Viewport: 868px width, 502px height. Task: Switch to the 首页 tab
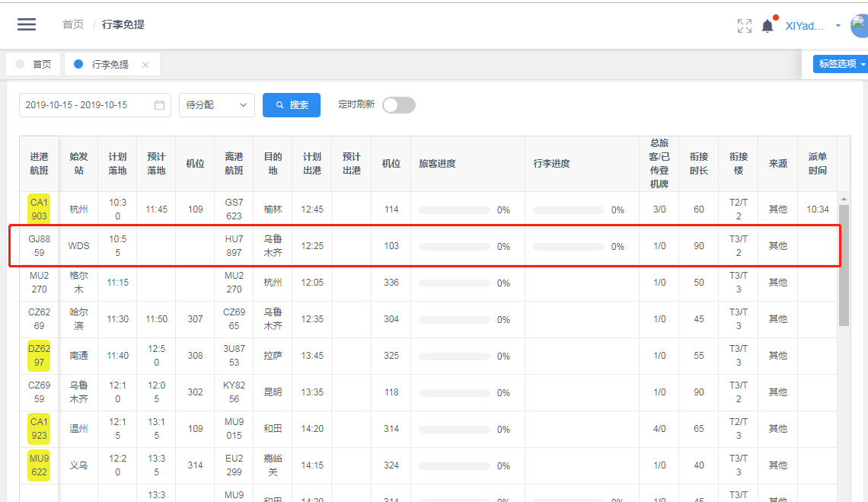tap(34, 64)
